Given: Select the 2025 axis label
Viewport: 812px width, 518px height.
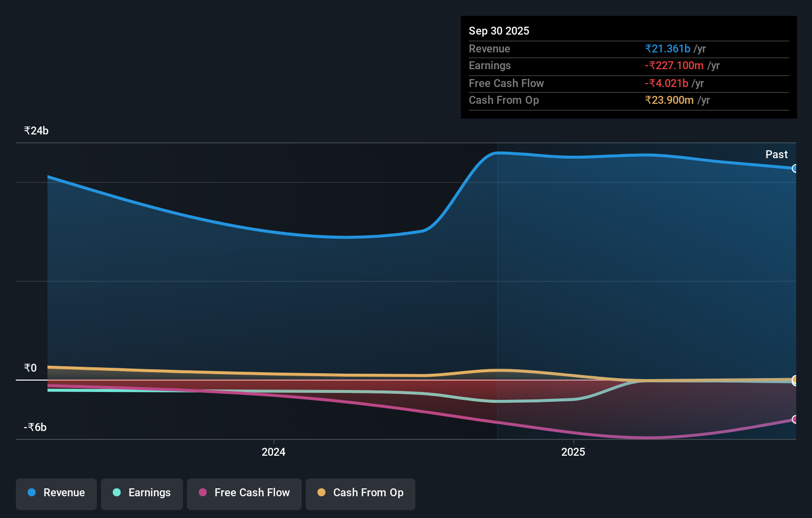Looking at the screenshot, I should coord(573,451).
